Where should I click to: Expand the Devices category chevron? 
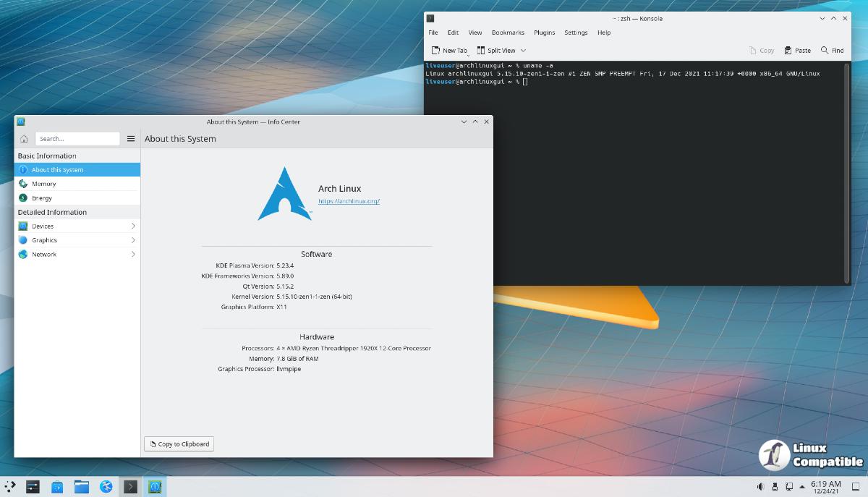click(x=133, y=226)
